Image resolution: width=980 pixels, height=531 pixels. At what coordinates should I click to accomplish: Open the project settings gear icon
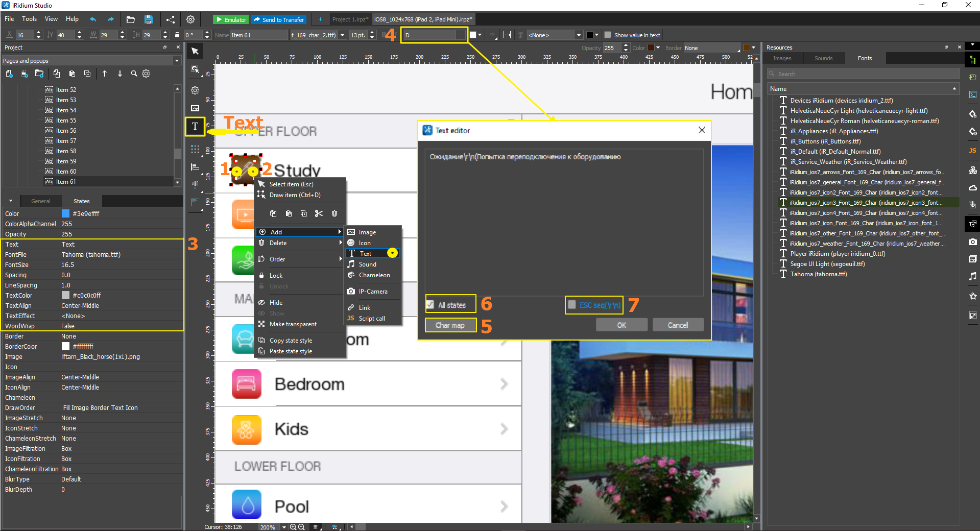click(190, 19)
